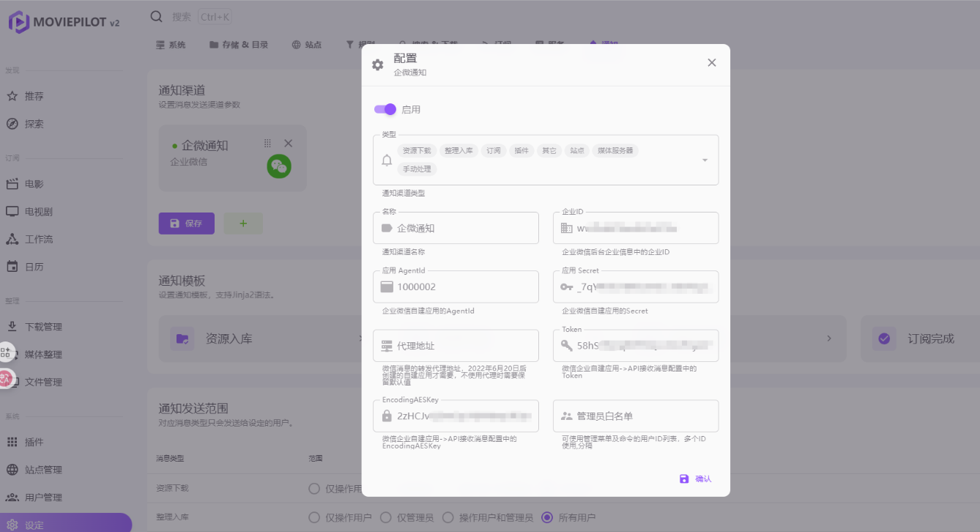
Task: Switch to the 存储 & 目录 tab
Action: [x=239, y=45]
